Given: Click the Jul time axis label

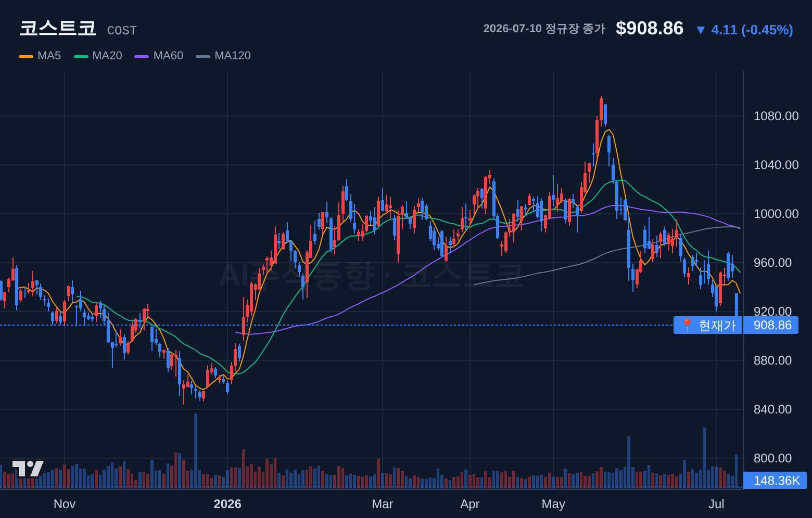Looking at the screenshot, I should tap(716, 504).
